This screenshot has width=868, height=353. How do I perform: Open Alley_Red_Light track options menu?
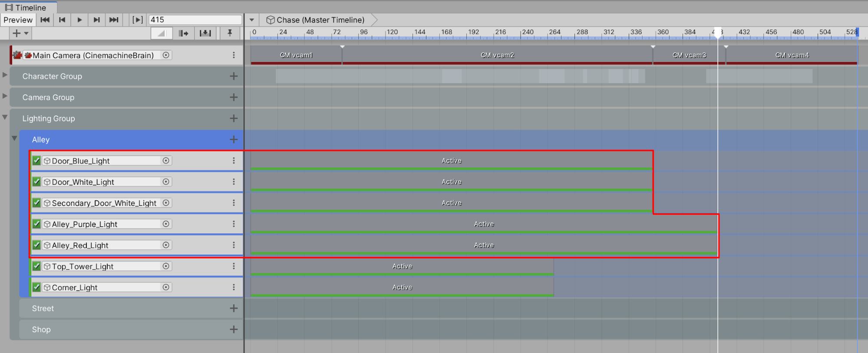point(234,245)
